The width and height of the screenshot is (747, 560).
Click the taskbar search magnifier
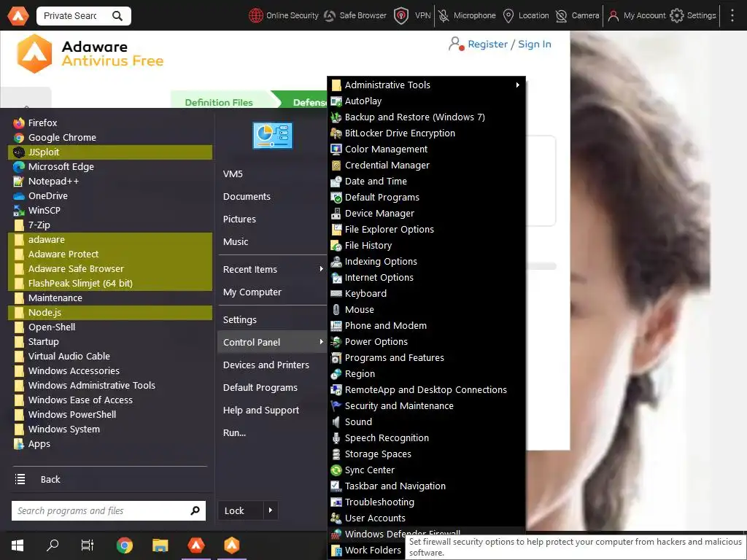[53, 545]
